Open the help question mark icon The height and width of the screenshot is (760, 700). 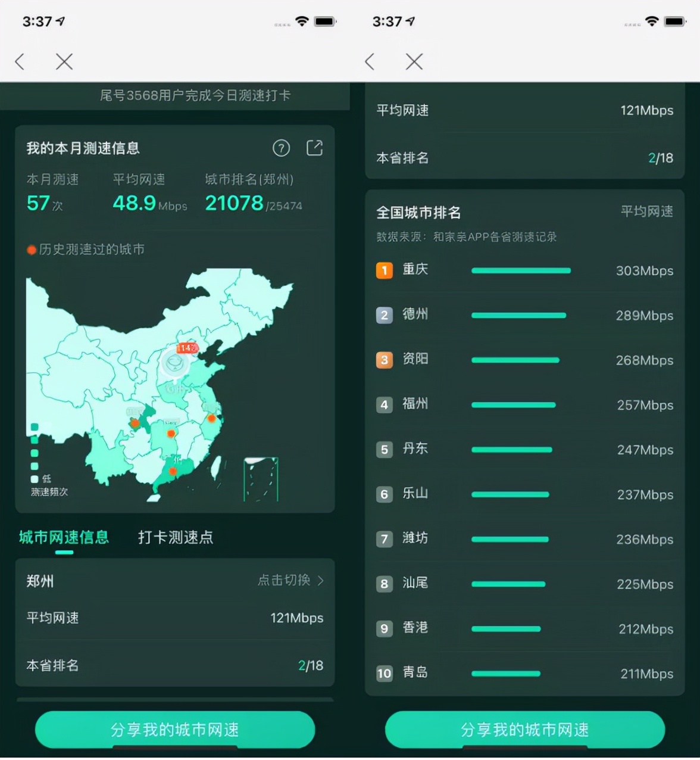[282, 148]
